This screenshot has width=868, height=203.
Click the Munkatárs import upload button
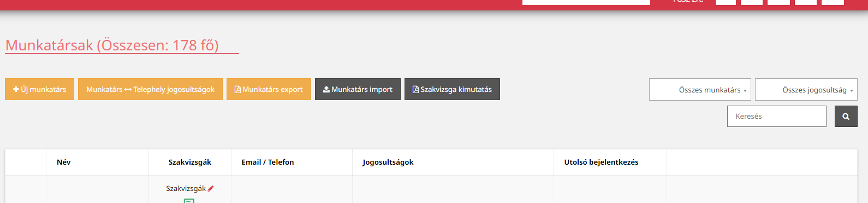click(358, 89)
